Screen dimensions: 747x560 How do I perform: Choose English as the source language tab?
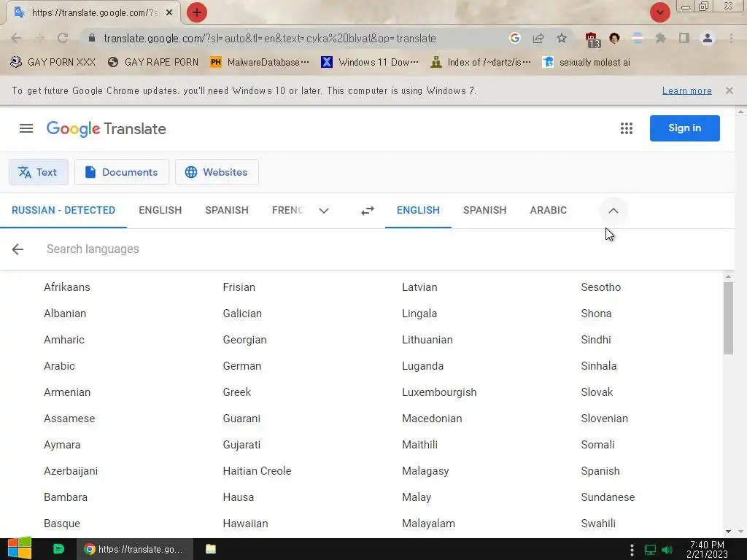160,210
